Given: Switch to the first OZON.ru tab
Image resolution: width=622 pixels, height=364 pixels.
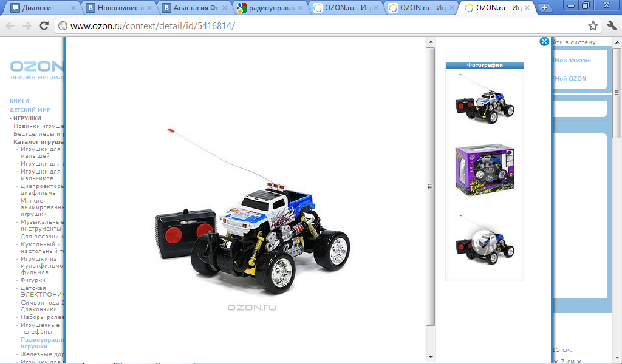Looking at the screenshot, I should [x=344, y=8].
